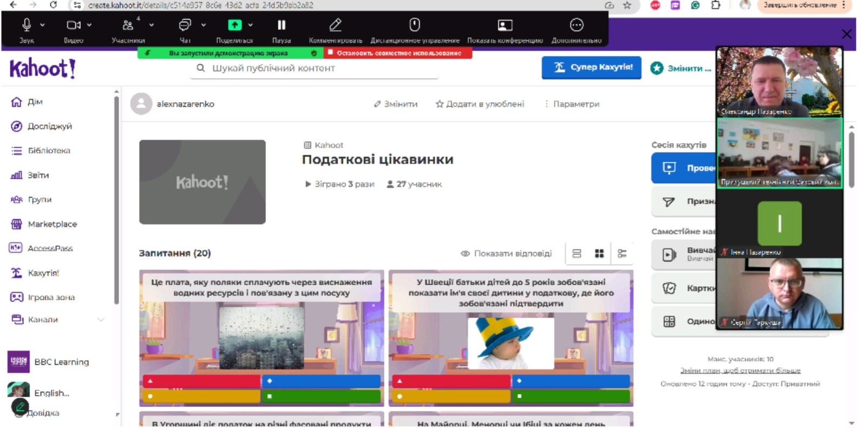Switch to compact list view icon

pyautogui.click(x=577, y=253)
